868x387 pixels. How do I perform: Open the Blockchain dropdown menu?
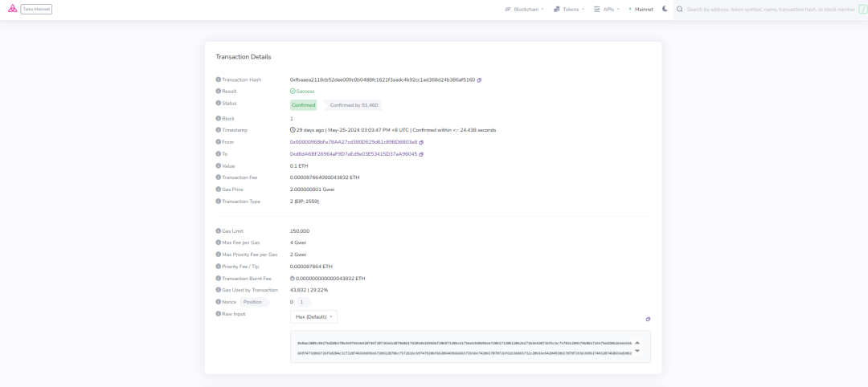524,9
